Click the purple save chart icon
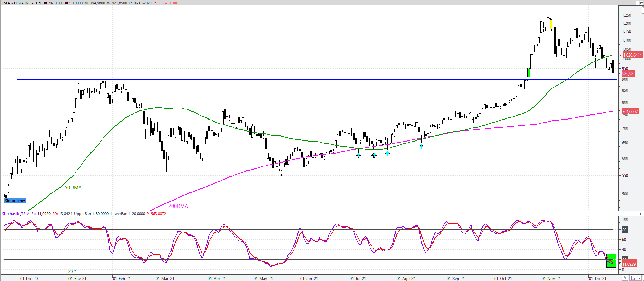 [632, 278]
